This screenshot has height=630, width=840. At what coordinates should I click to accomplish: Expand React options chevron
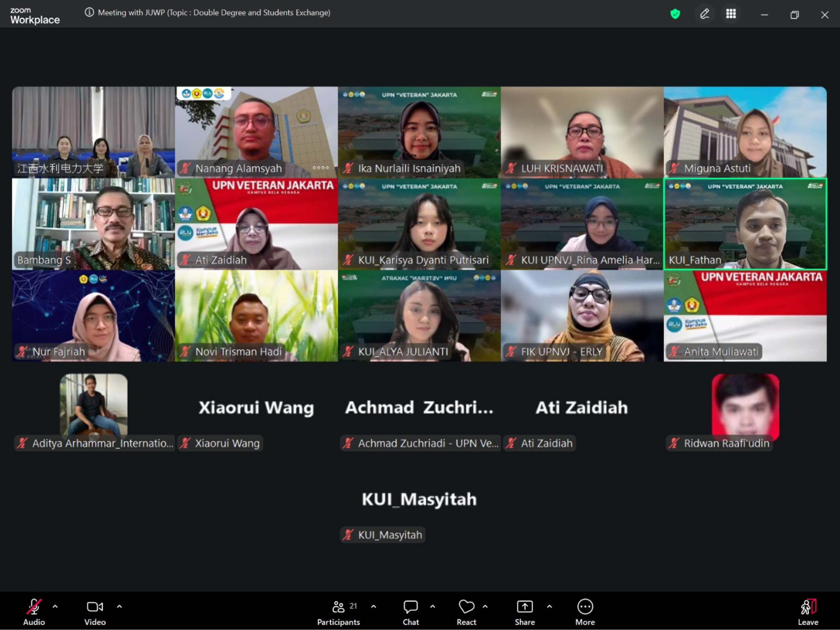(x=485, y=606)
